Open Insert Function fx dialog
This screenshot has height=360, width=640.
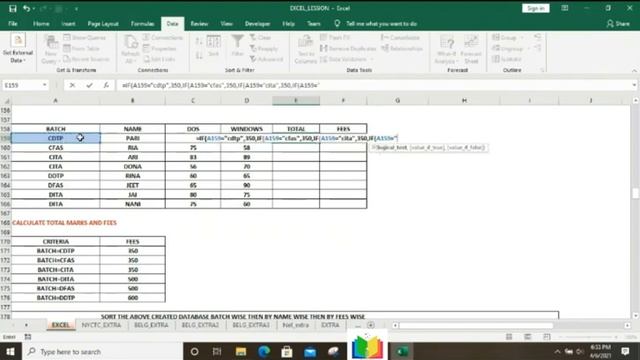pyautogui.click(x=106, y=85)
